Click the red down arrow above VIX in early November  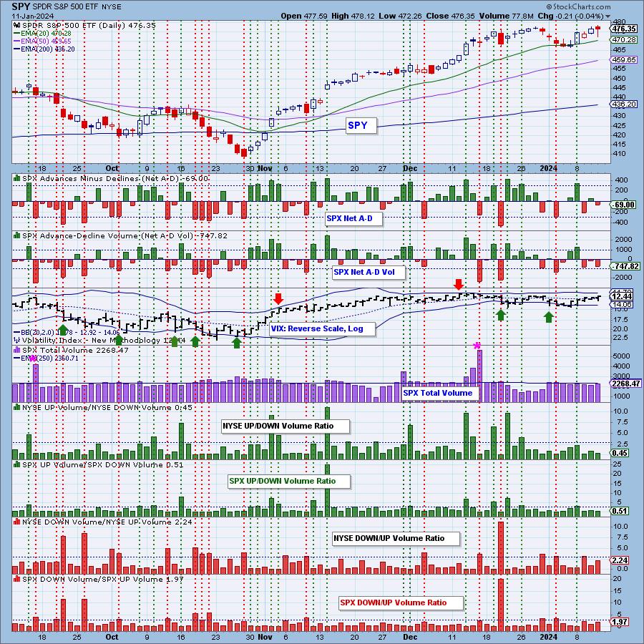point(278,299)
